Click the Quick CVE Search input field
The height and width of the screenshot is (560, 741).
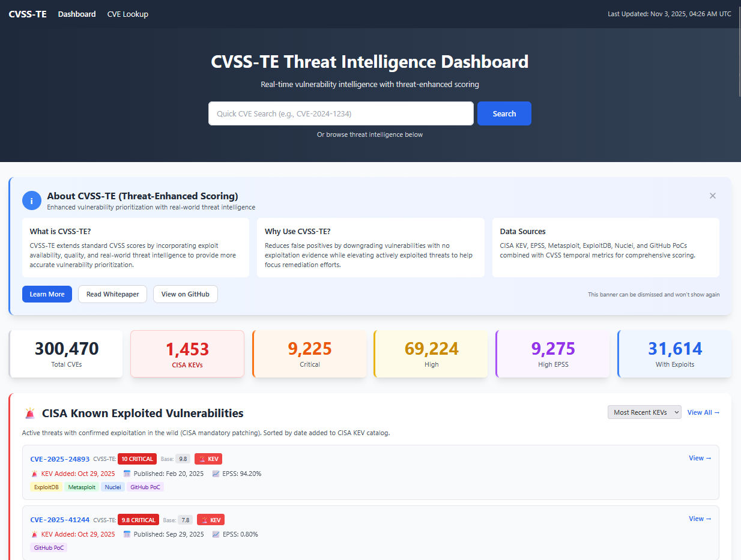[x=340, y=113]
